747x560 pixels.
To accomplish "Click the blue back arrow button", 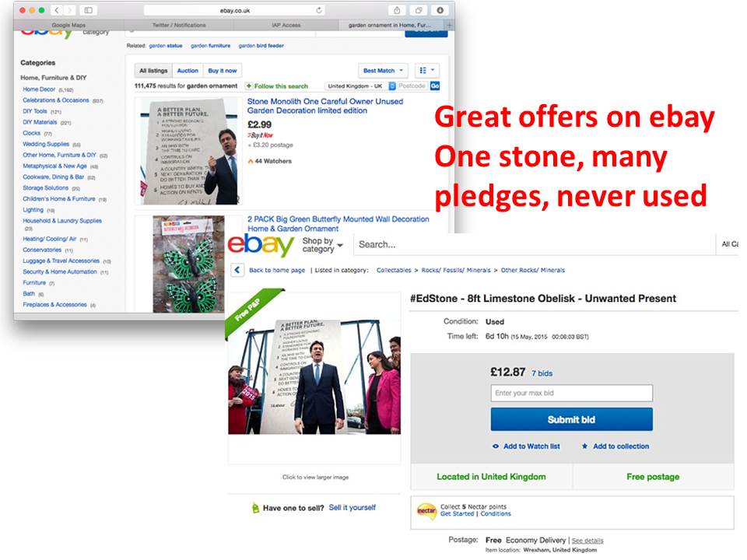I will (237, 270).
